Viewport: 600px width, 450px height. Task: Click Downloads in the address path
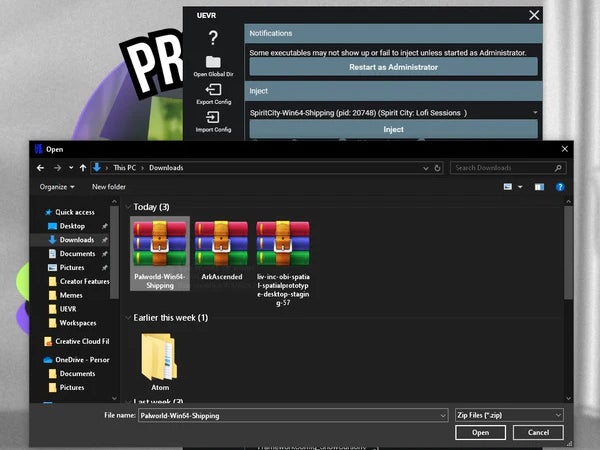166,168
